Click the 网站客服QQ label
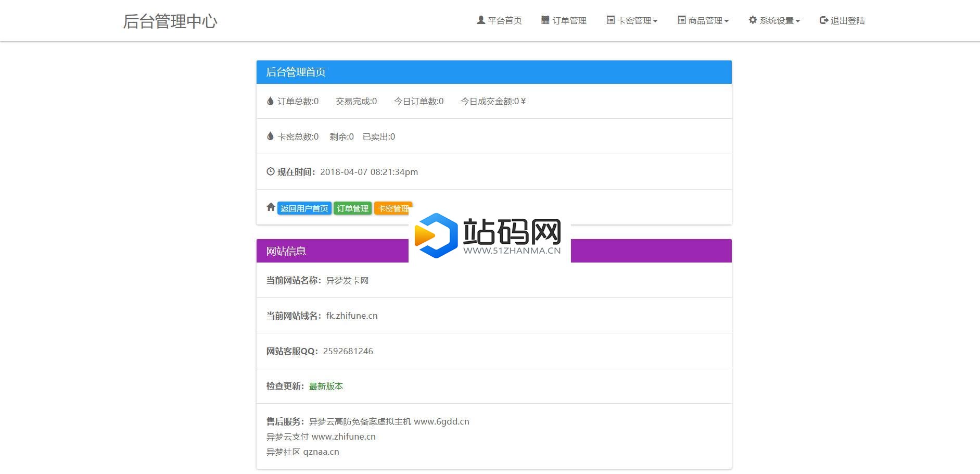980x474 pixels. [x=293, y=351]
